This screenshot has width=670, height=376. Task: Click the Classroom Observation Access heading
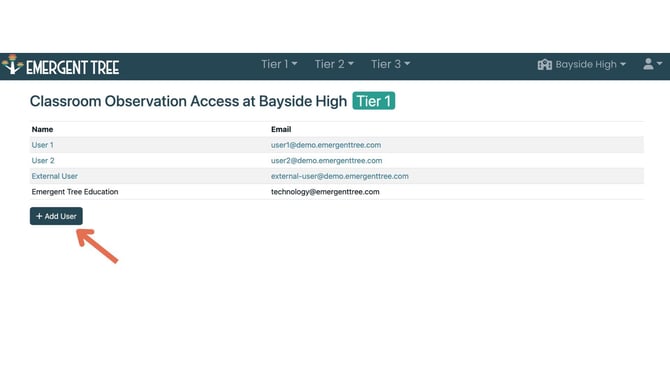coord(188,101)
